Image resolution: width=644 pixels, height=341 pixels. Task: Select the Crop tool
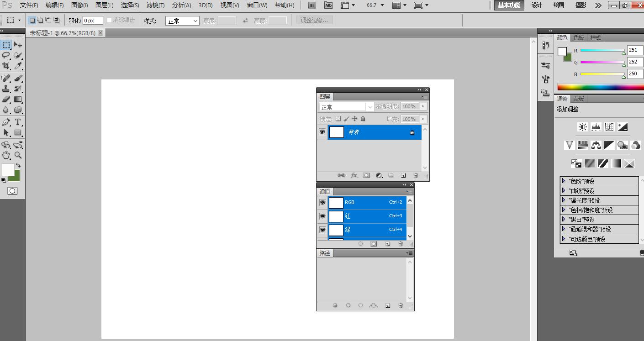[6, 66]
